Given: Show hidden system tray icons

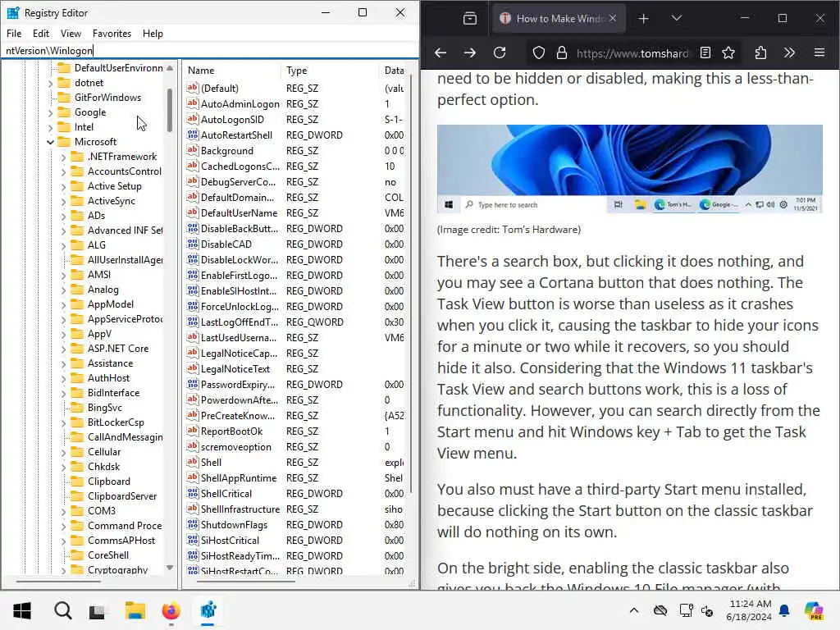Looking at the screenshot, I should pyautogui.click(x=634, y=610).
